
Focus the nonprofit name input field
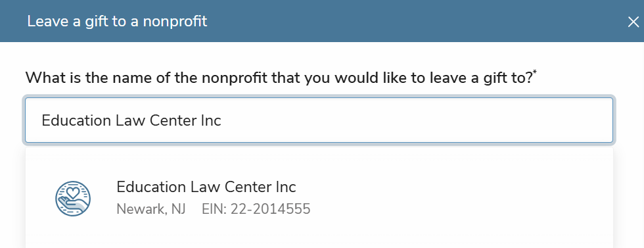[x=319, y=120]
